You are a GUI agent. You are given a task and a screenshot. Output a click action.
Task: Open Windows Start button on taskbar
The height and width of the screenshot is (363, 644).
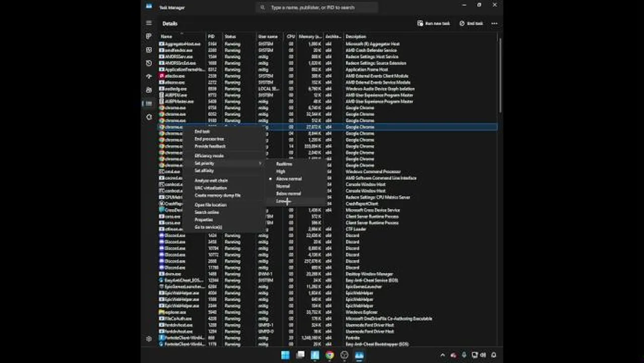285,355
